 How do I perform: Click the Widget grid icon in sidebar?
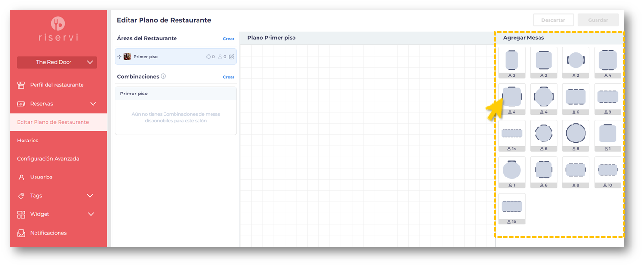21,214
